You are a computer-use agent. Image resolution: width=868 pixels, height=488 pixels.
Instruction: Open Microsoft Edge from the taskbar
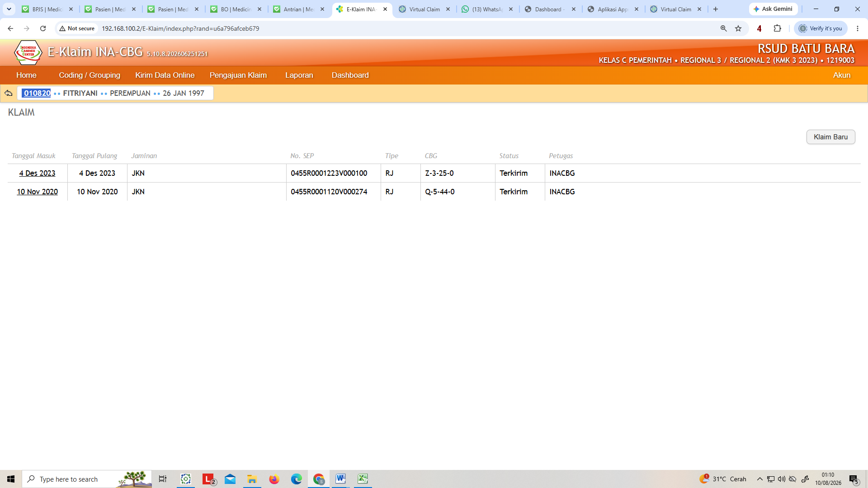click(296, 479)
